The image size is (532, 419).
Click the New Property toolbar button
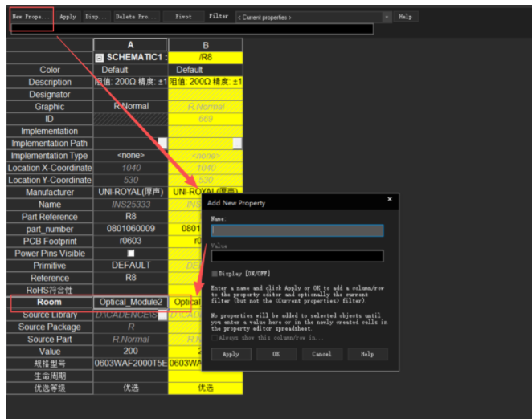click(31, 17)
